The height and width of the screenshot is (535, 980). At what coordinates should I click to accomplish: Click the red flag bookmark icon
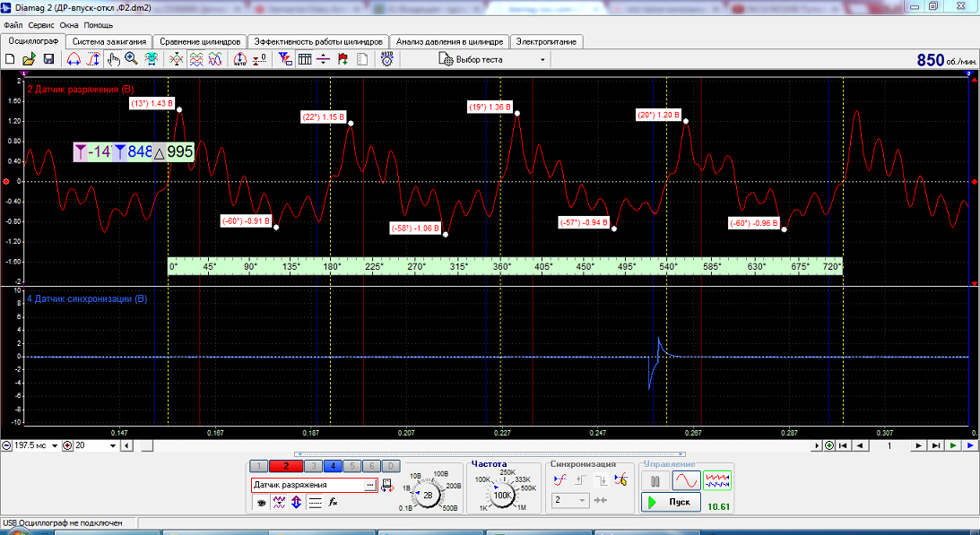pyautogui.click(x=343, y=59)
